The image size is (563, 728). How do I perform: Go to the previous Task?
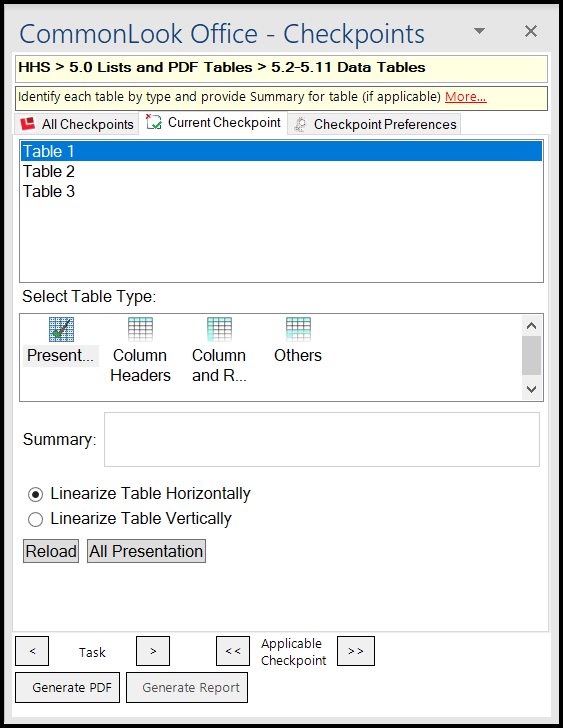32,651
